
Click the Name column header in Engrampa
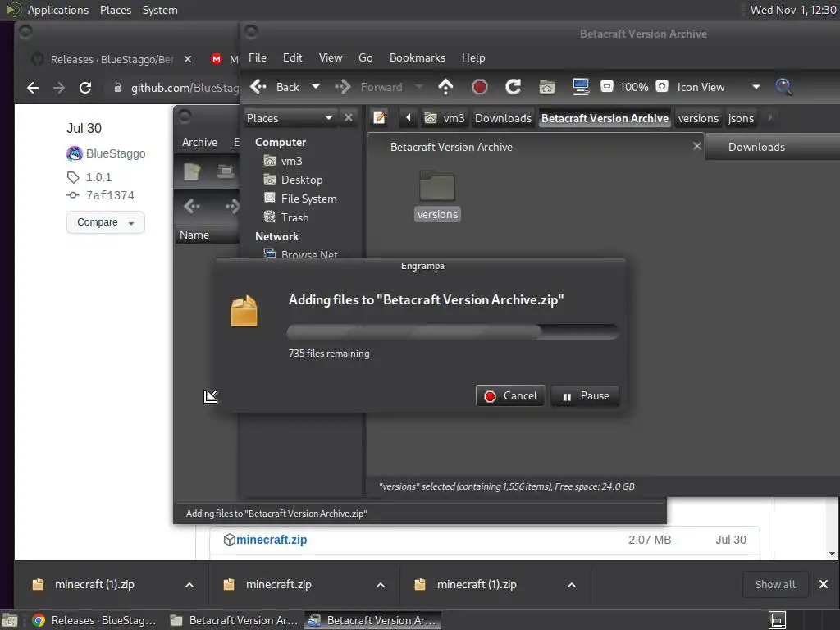click(207, 235)
